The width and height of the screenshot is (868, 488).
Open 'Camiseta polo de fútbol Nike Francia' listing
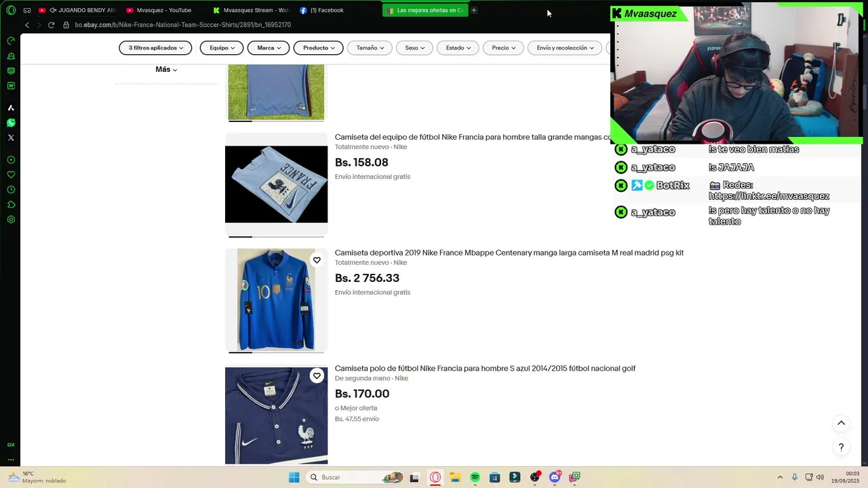point(485,369)
